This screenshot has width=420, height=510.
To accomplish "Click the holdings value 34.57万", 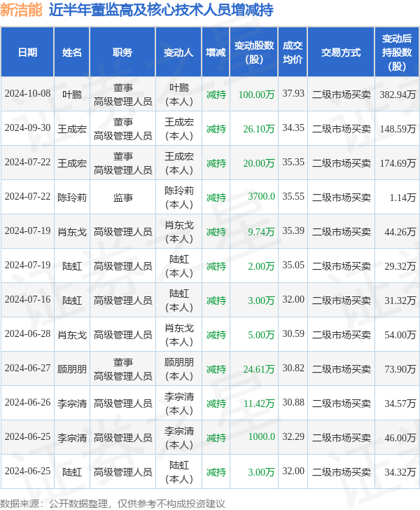I will 400,404.
